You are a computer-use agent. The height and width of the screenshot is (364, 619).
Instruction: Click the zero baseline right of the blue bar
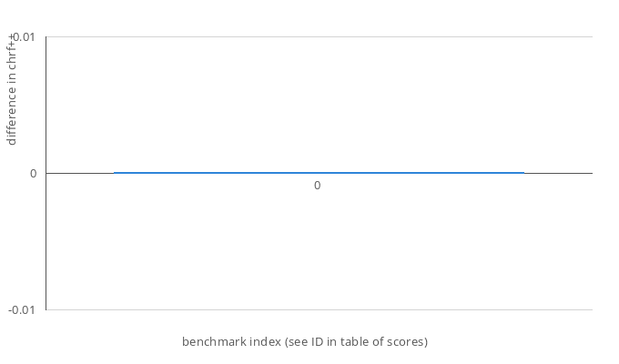pos(558,173)
